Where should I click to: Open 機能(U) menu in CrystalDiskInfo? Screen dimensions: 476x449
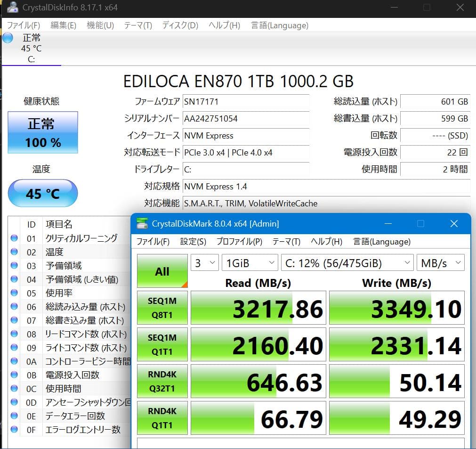click(x=100, y=25)
